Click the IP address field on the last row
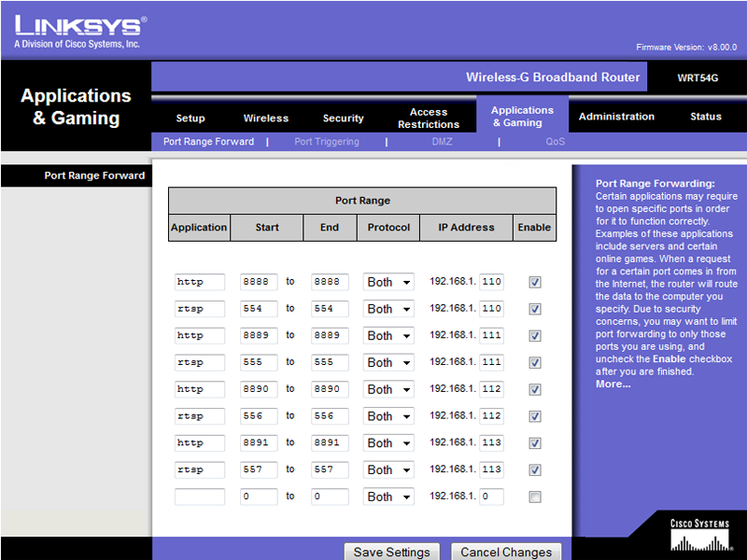 pyautogui.click(x=492, y=497)
